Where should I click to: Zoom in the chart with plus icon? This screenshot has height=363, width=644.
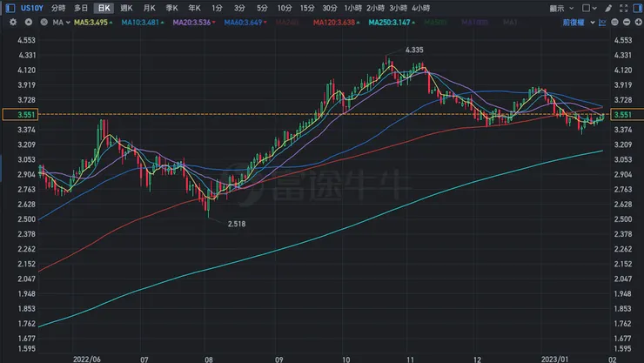tap(638, 23)
